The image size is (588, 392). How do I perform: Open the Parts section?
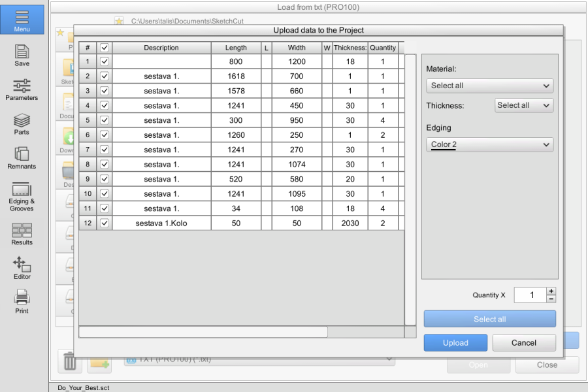click(x=22, y=124)
